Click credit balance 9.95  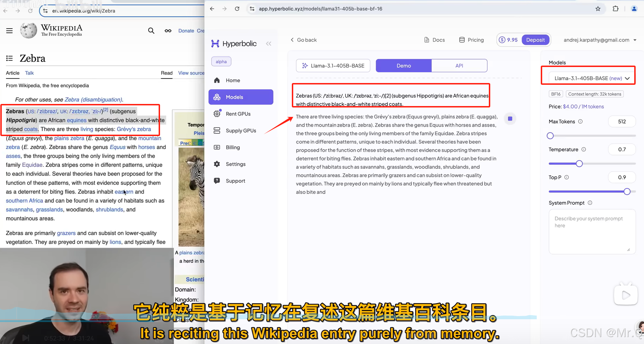click(x=508, y=40)
